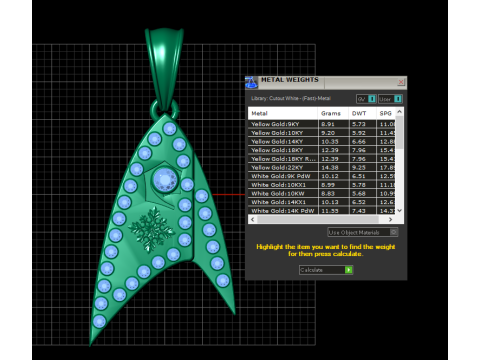Select the White Gold:9K PdW row
The image size is (480, 360).
[x=322, y=176]
